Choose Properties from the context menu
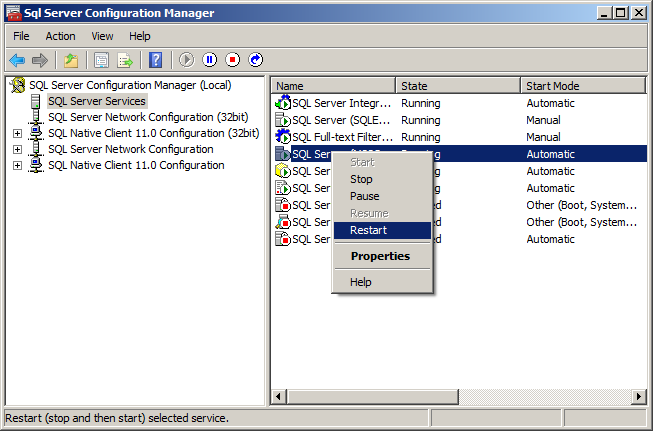Viewport: 653px width, 431px height. pyautogui.click(x=382, y=256)
